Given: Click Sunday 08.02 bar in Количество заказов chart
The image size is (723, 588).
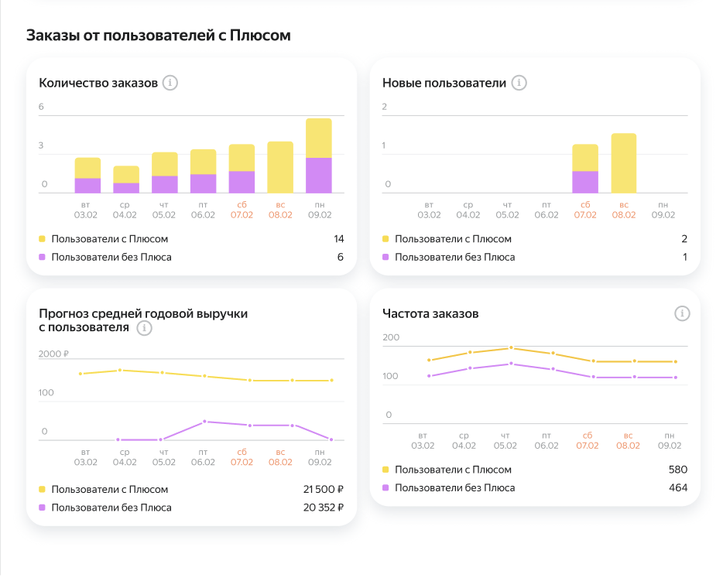Looking at the screenshot, I should point(280,166).
